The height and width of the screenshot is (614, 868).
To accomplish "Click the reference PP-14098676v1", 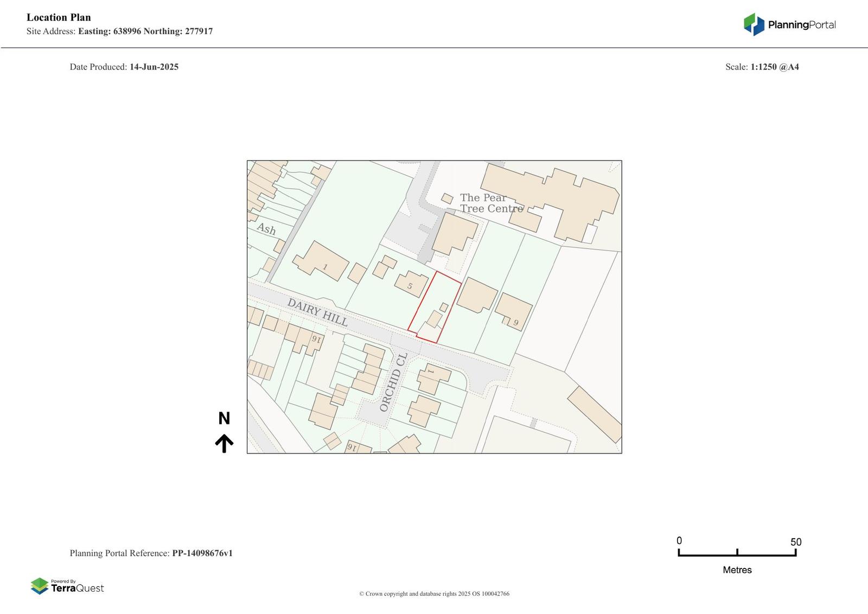I will [202, 553].
